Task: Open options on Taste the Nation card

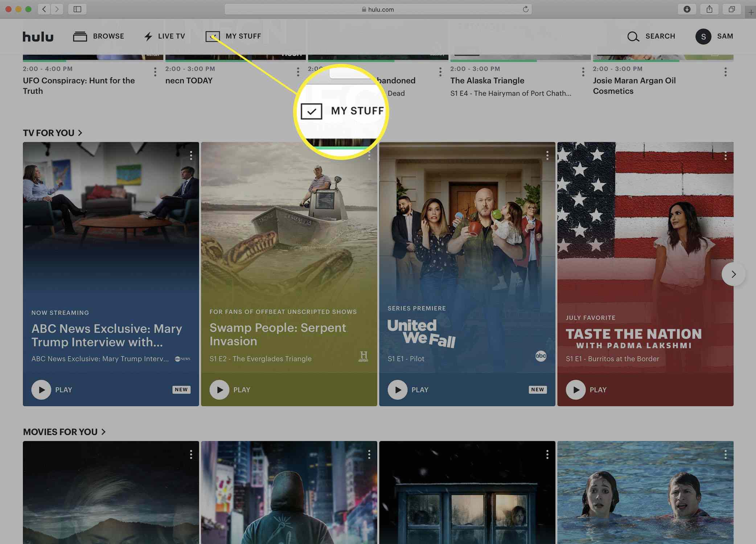Action: coord(725,156)
